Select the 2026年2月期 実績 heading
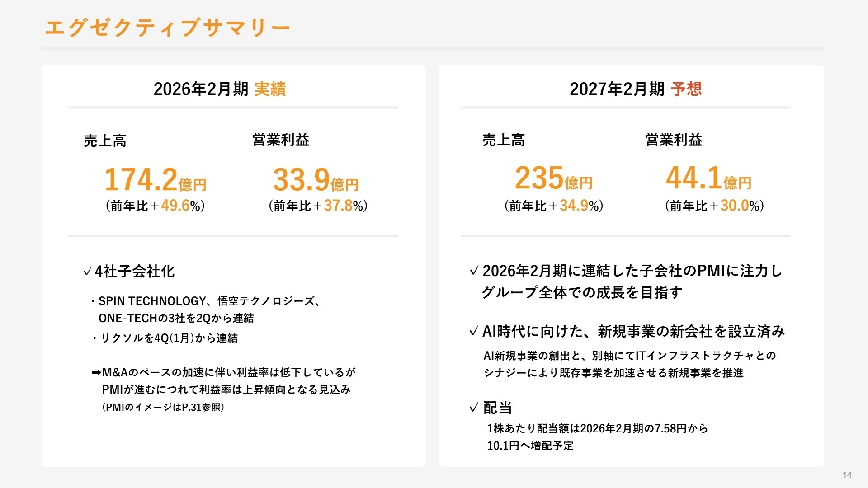 (220, 89)
